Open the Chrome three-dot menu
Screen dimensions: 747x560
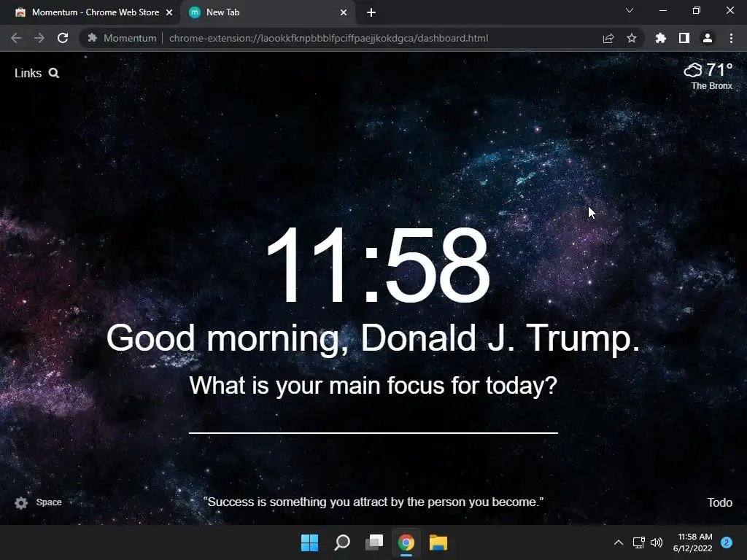(x=731, y=38)
